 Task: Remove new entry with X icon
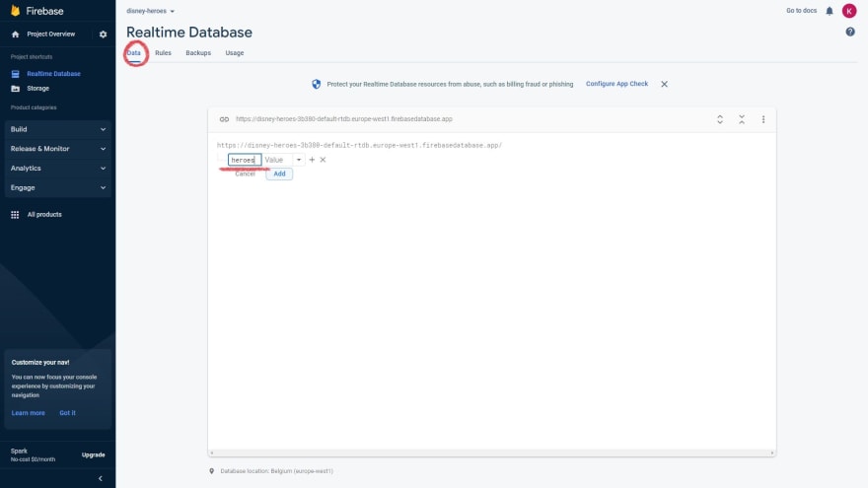click(323, 160)
